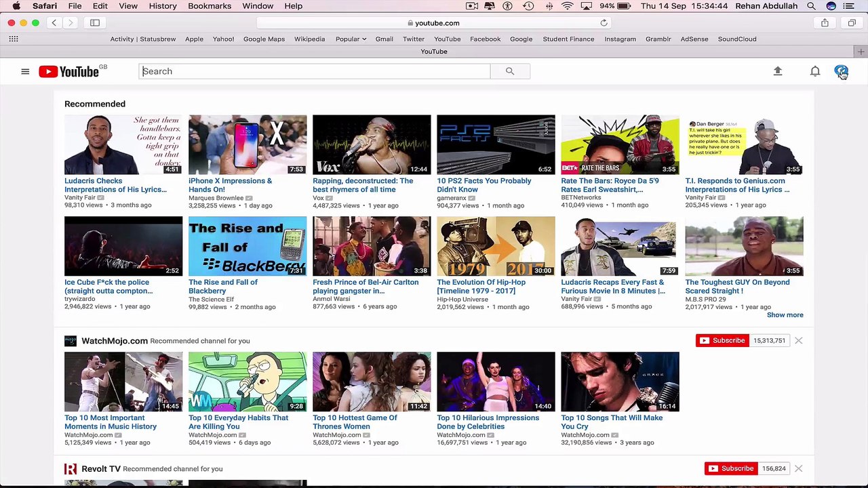
Task: Open the SoundCloud bookmark
Action: 737,39
